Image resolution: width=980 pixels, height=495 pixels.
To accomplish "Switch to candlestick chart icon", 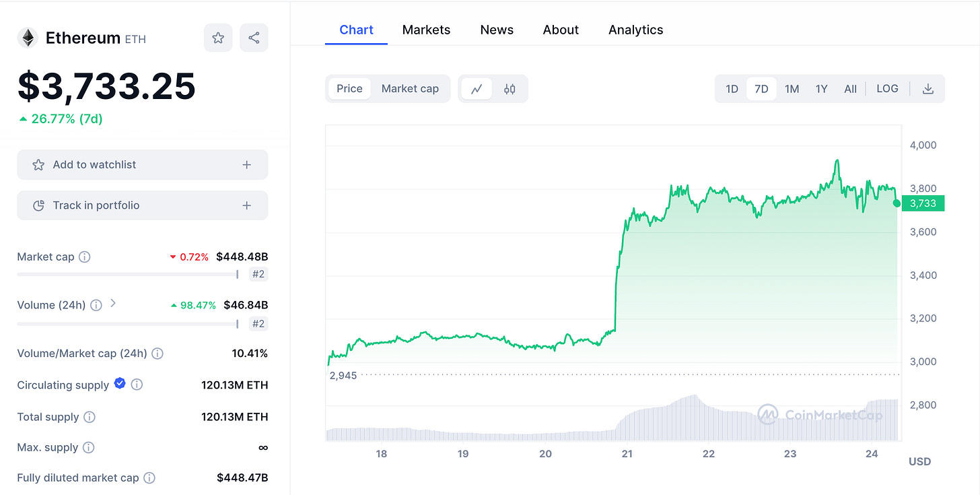I will [510, 89].
